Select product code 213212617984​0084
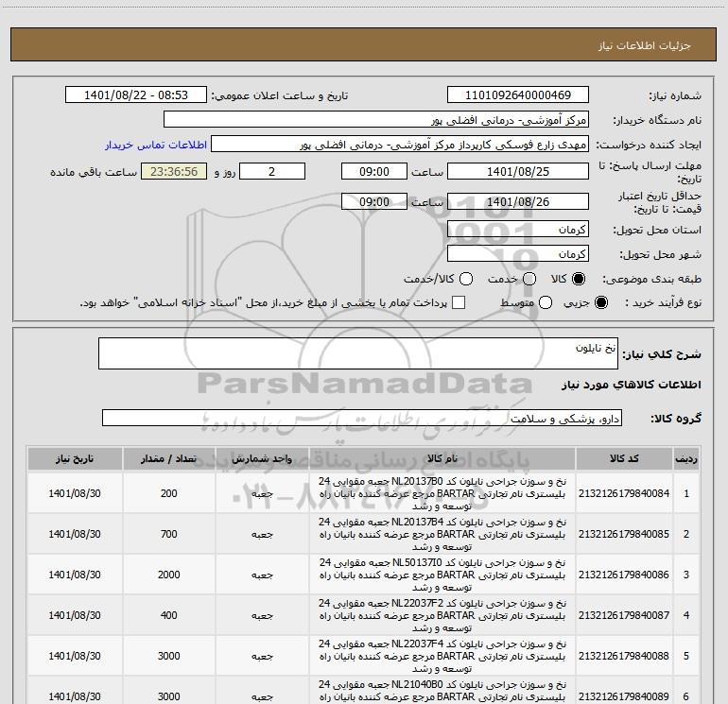This screenshot has width=728, height=704. [x=624, y=494]
